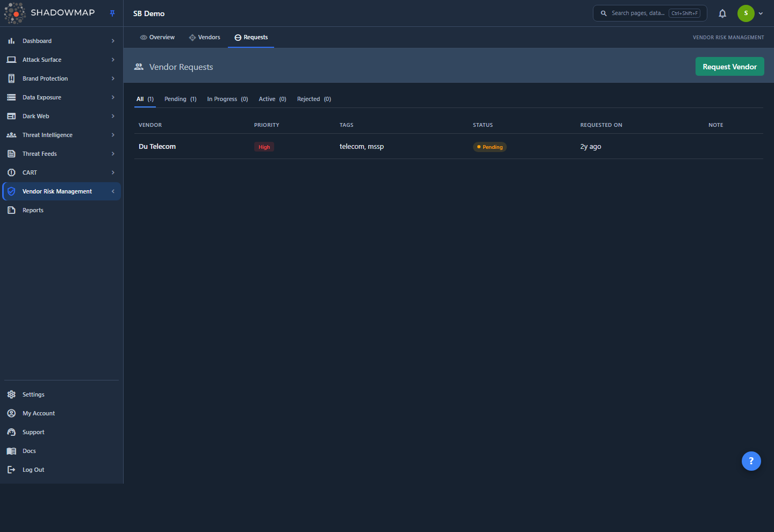Click the STATUS column header
Image resolution: width=774 pixels, height=532 pixels.
(x=483, y=125)
